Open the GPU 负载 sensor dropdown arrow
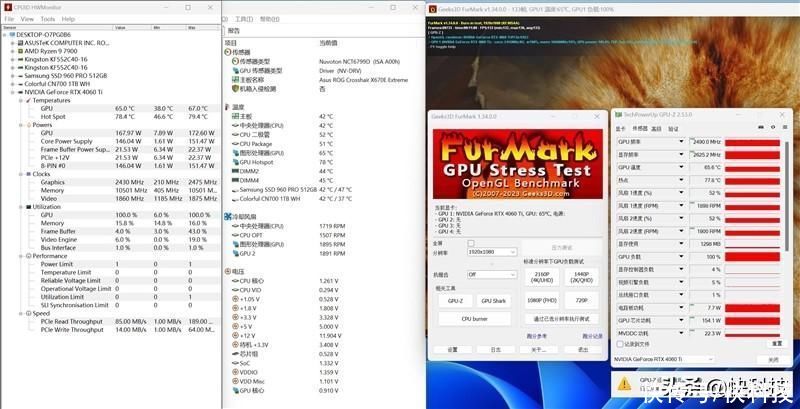 pyautogui.click(x=681, y=257)
